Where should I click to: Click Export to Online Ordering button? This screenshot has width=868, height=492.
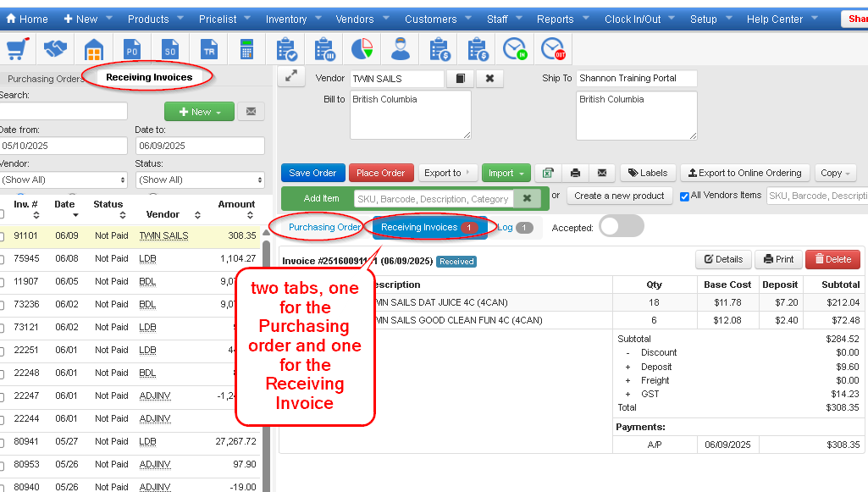(744, 173)
